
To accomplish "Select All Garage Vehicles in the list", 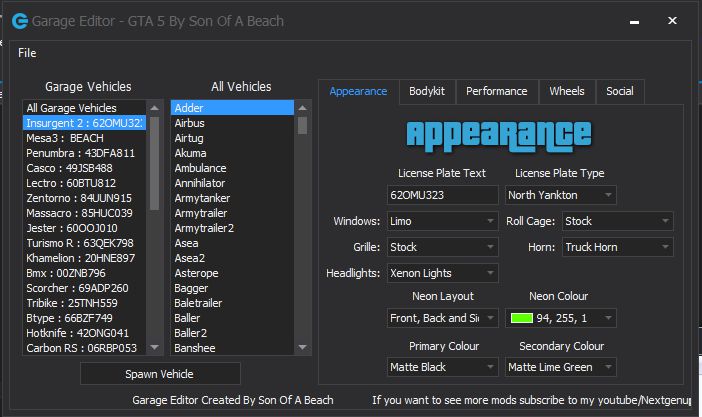I will click(84, 108).
